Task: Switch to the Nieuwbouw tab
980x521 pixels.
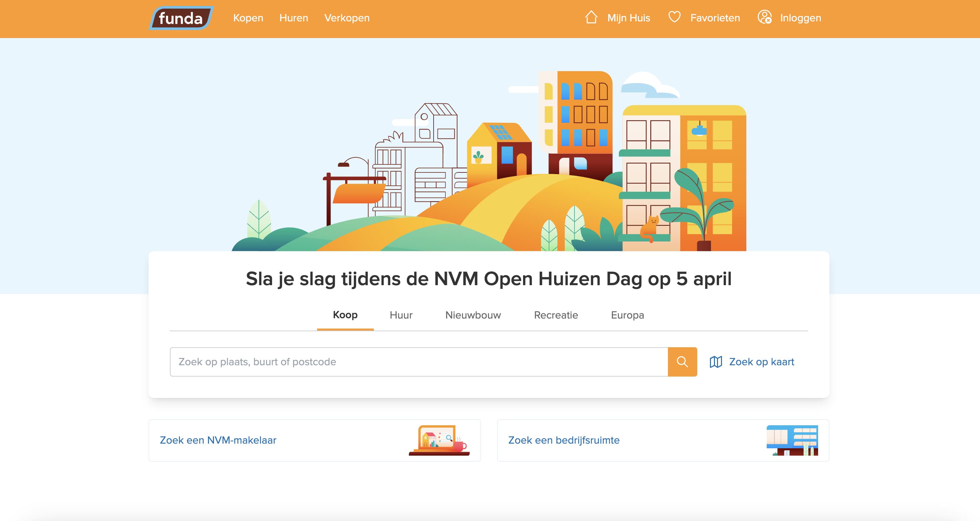Action: tap(473, 315)
